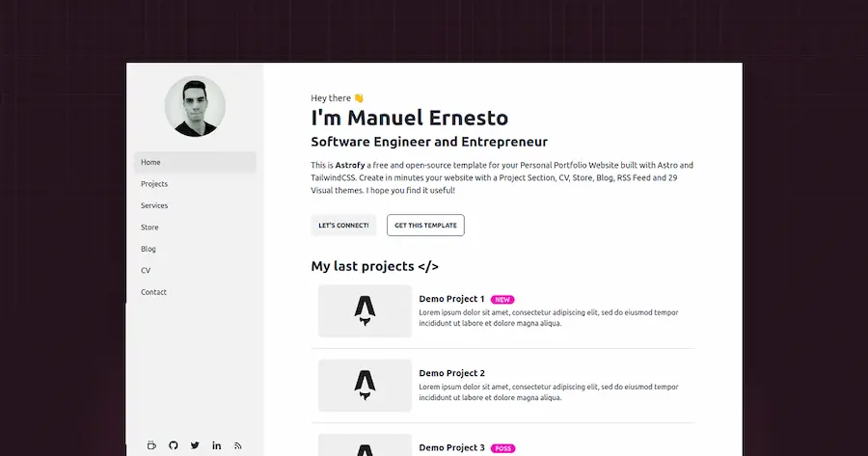This screenshot has width=868, height=456.
Task: Click the Demo Project 1 Astro logo
Action: tap(365, 310)
